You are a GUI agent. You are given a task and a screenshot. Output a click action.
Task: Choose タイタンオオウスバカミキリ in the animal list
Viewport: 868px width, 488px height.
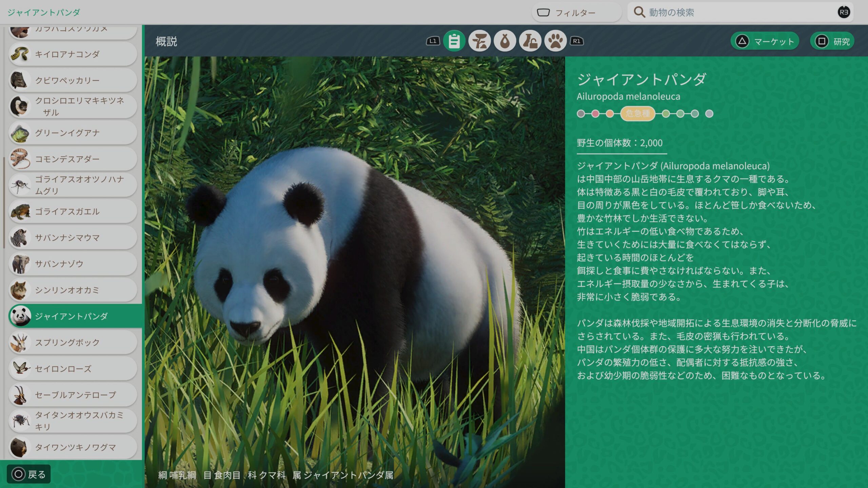(73, 421)
